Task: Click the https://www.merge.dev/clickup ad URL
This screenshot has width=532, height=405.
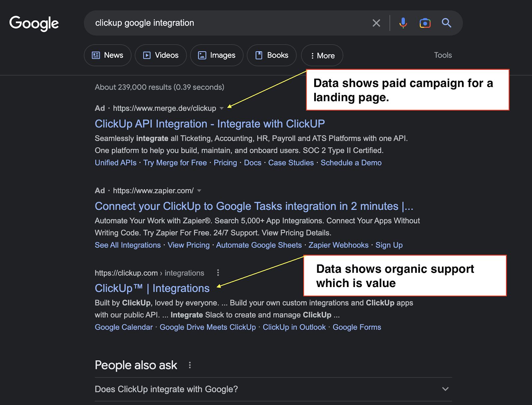Action: click(165, 108)
